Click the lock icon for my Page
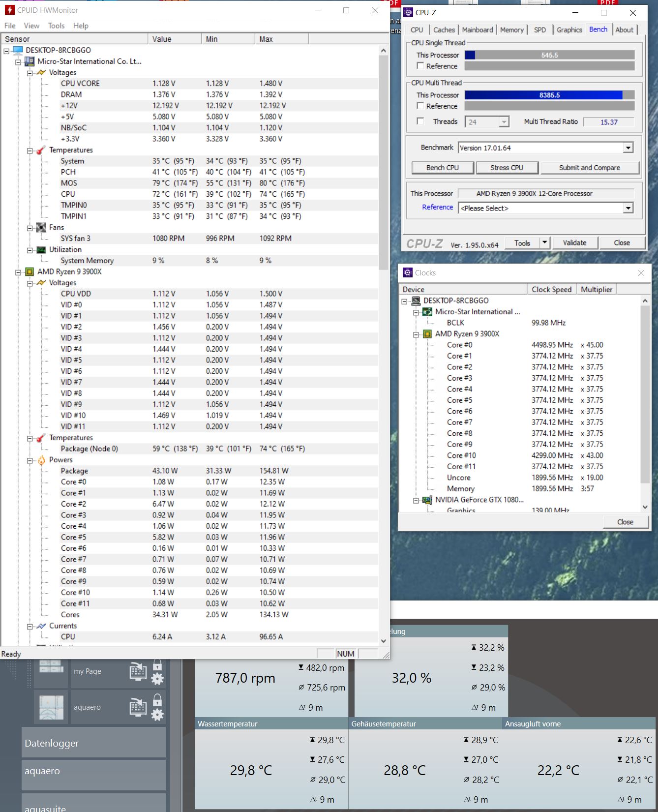This screenshot has height=812, width=658. click(157, 665)
